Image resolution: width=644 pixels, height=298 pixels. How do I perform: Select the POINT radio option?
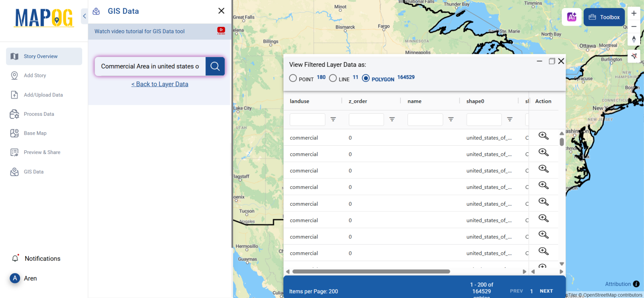pos(293,78)
